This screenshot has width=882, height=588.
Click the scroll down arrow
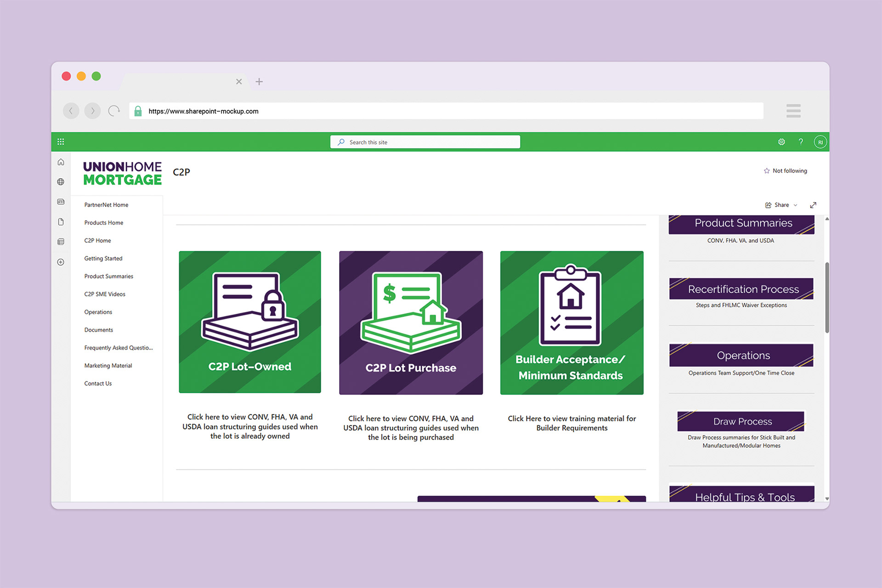coord(827,498)
